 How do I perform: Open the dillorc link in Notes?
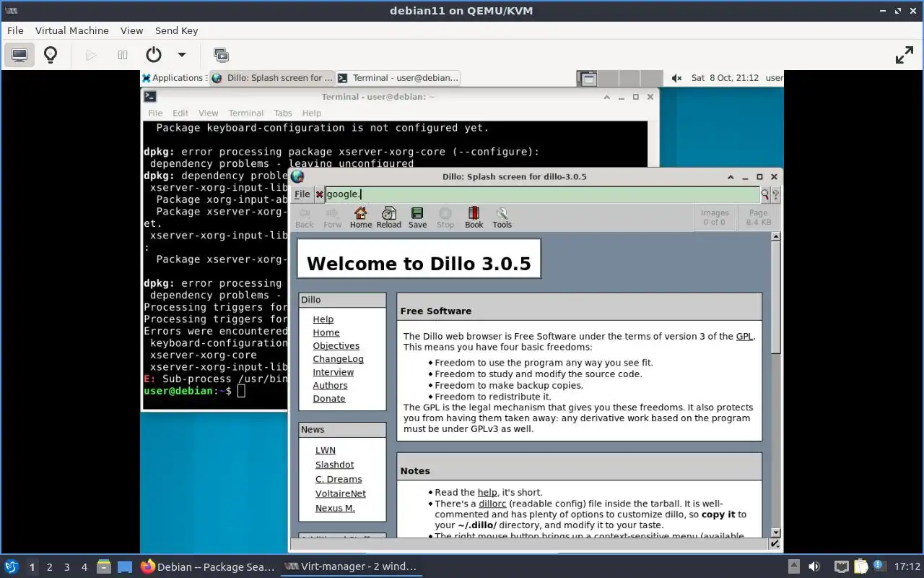pyautogui.click(x=492, y=504)
